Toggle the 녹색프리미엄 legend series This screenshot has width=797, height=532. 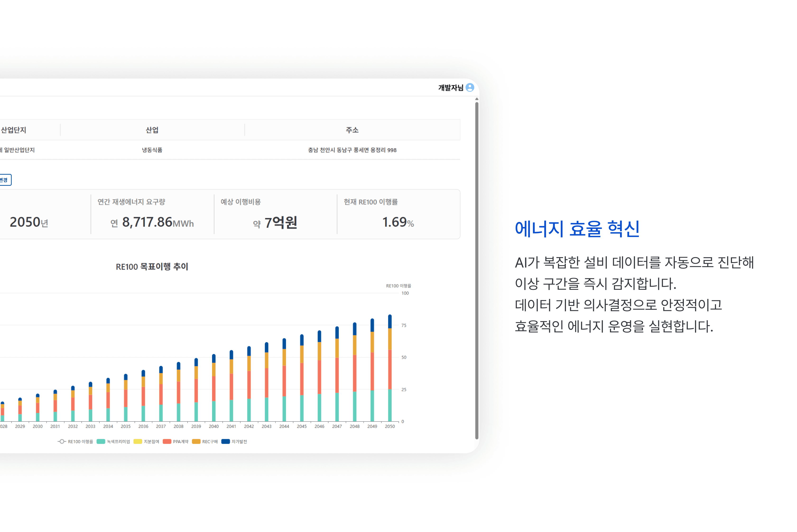click(101, 441)
